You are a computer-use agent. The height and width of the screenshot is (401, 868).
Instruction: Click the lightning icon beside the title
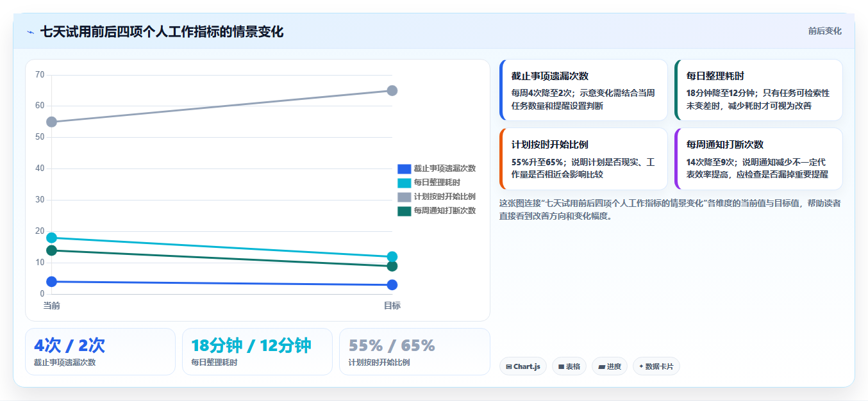pyautogui.click(x=30, y=32)
